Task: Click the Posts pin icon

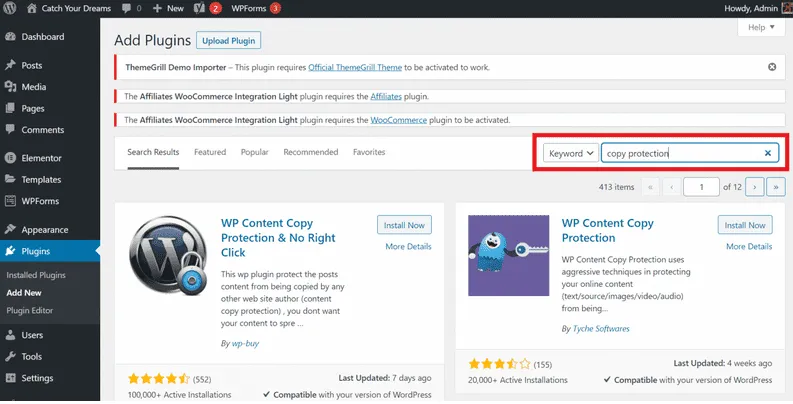Action: point(10,65)
